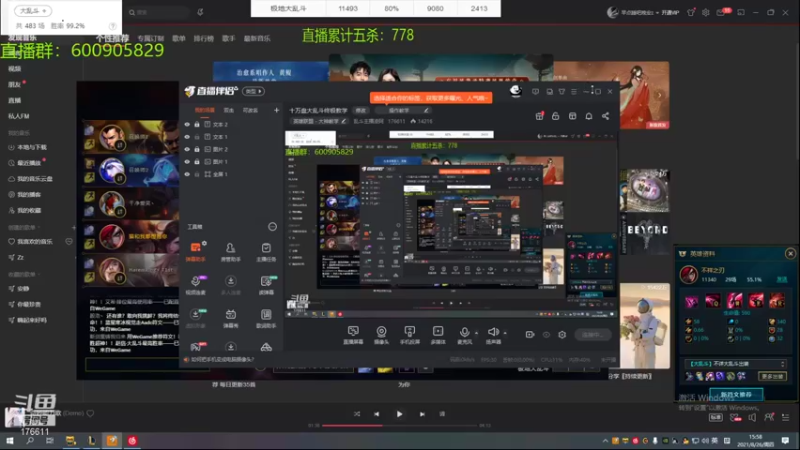Toggle lock on 文本 1 source
This screenshot has height=450, width=800.
click(197, 137)
